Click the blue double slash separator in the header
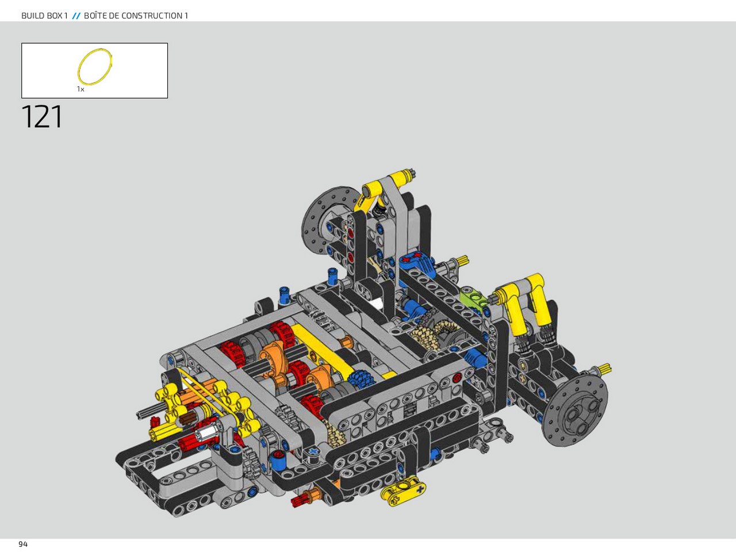The image size is (736, 560). coord(76,16)
